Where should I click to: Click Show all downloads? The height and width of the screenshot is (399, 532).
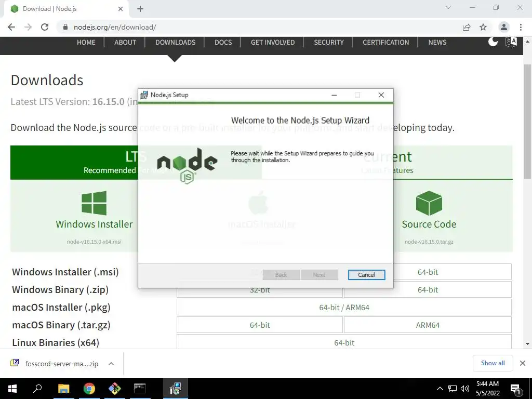(x=493, y=363)
